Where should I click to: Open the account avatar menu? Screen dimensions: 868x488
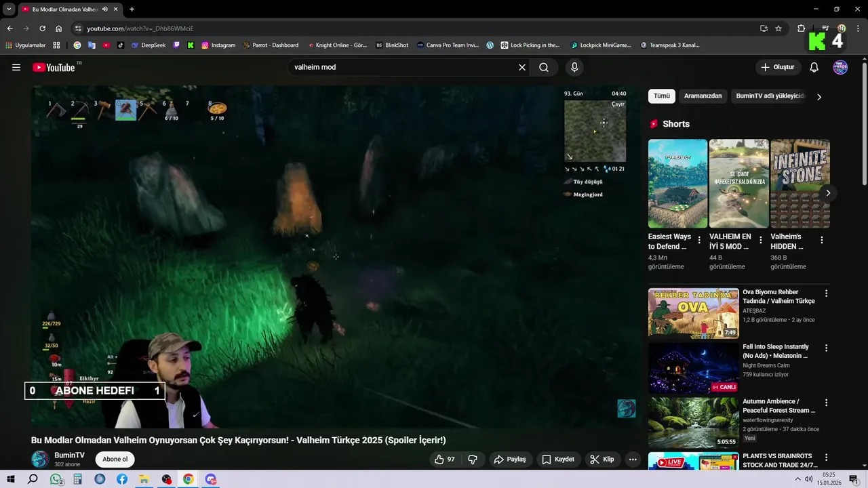tap(840, 67)
